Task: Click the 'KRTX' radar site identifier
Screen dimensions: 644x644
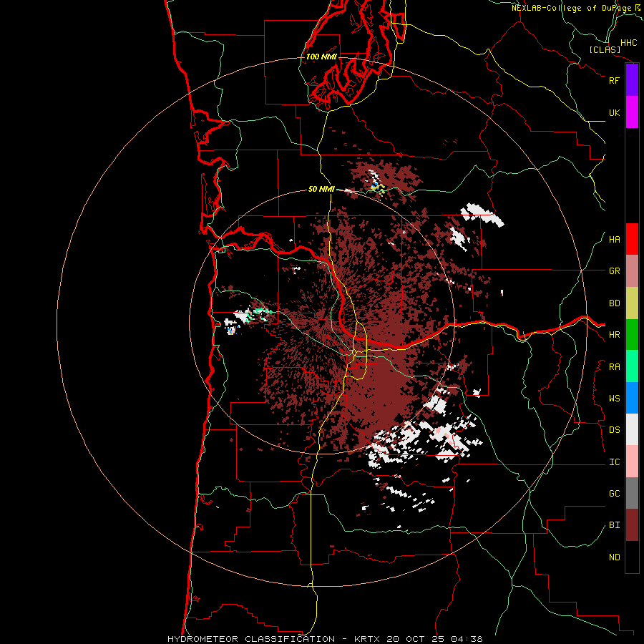Action: point(367,639)
